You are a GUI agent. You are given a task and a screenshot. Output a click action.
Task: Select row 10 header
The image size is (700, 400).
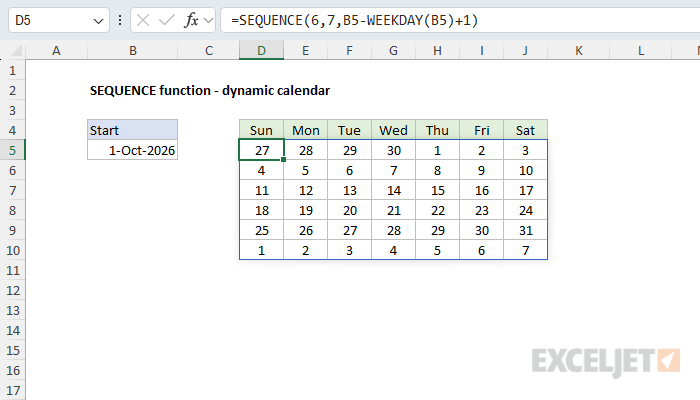click(x=12, y=250)
